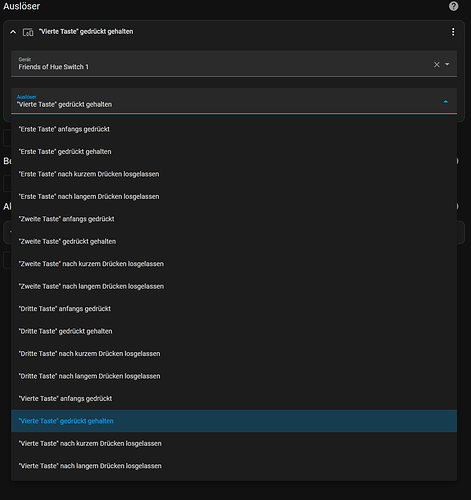Choose "Erste Taste" nach langem Drücken losgelassen
Viewport: 471px width, 500px height.
pos(234,197)
